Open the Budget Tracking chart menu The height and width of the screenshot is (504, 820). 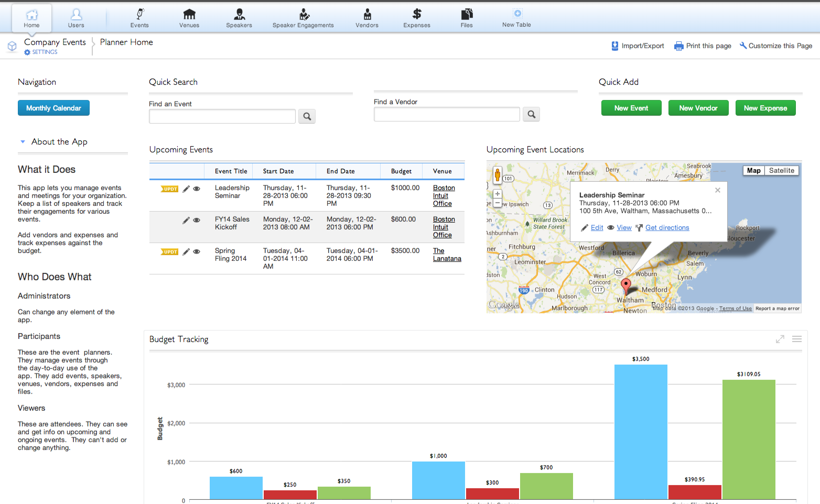[796, 339]
